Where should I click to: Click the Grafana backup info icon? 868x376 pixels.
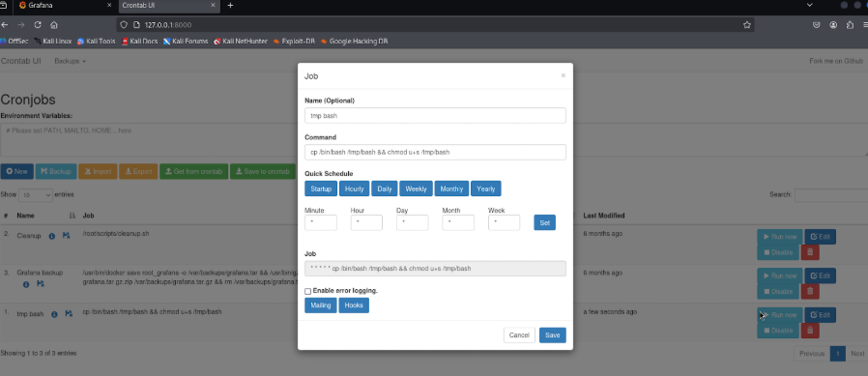(26, 284)
